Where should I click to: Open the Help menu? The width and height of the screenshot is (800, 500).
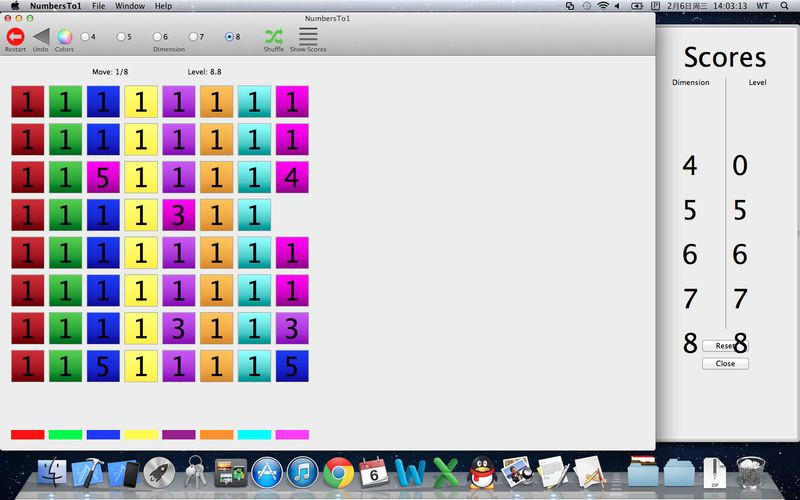(163, 6)
